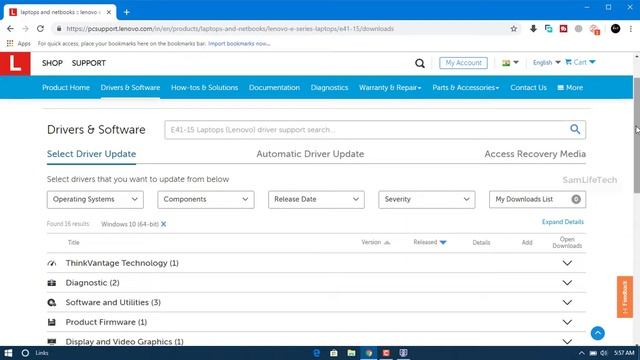Image resolution: width=640 pixels, height=360 pixels.
Task: Open a new browser tab
Action: [127, 12]
